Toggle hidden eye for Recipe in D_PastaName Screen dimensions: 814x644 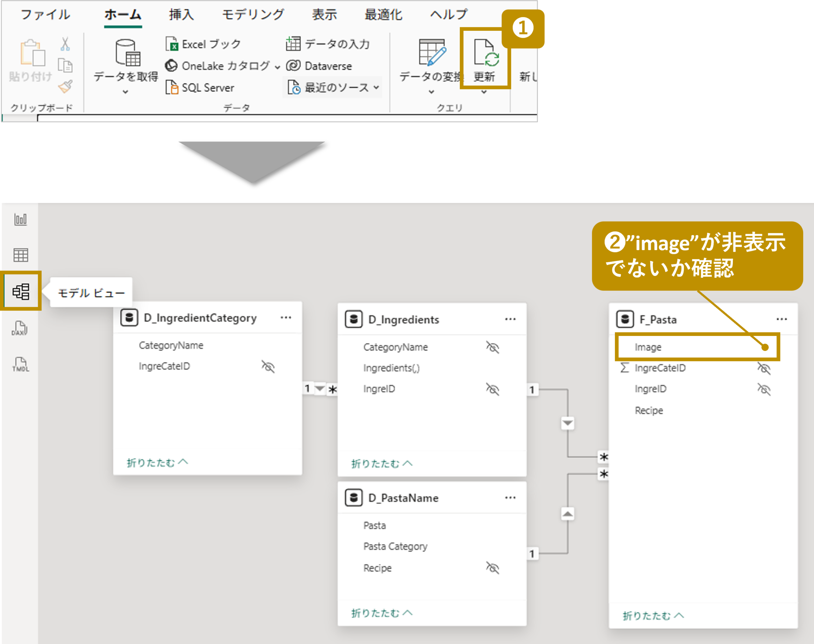(492, 568)
